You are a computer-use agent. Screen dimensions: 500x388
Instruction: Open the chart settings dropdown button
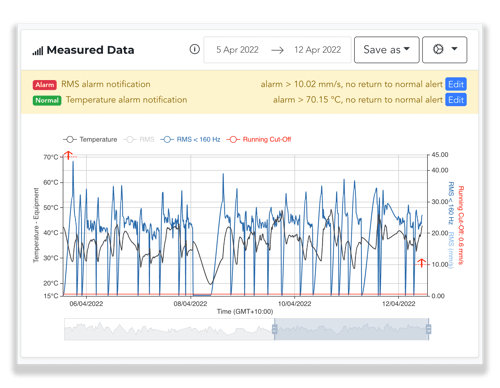[x=444, y=50]
